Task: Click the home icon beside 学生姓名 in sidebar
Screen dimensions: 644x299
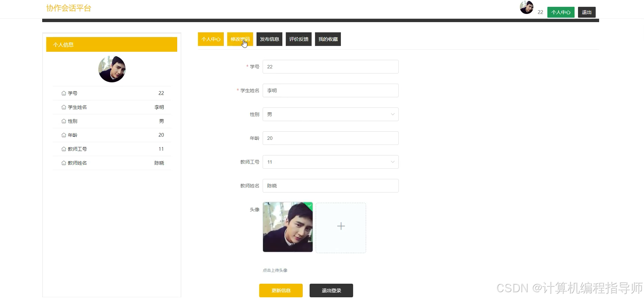Action: click(64, 107)
